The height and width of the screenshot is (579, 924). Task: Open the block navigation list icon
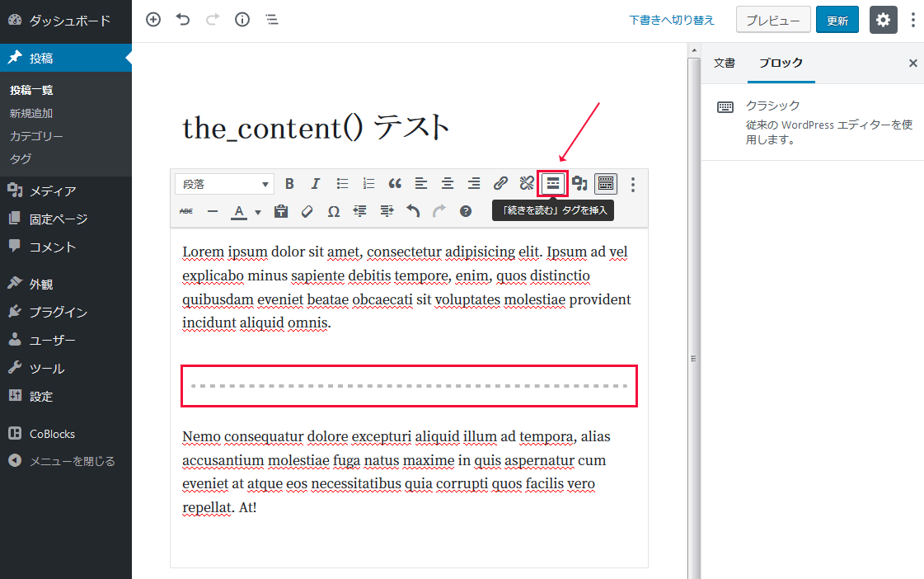coord(272,20)
